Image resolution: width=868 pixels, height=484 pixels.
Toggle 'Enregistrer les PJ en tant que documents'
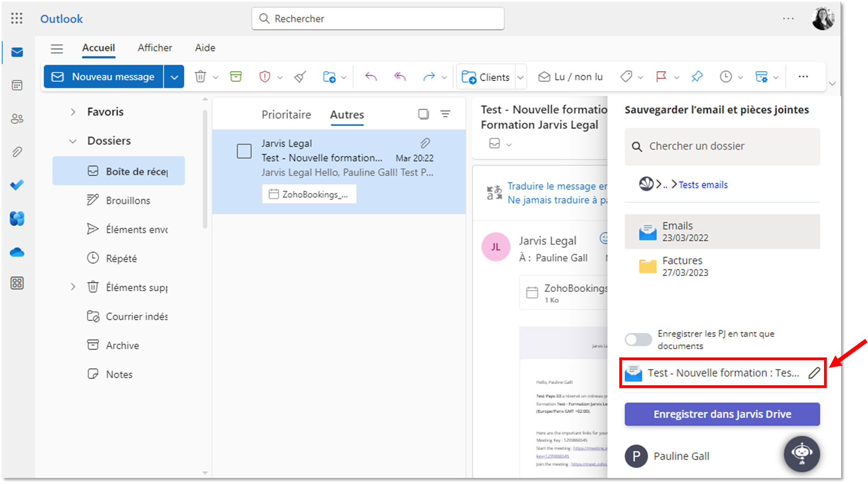point(638,339)
